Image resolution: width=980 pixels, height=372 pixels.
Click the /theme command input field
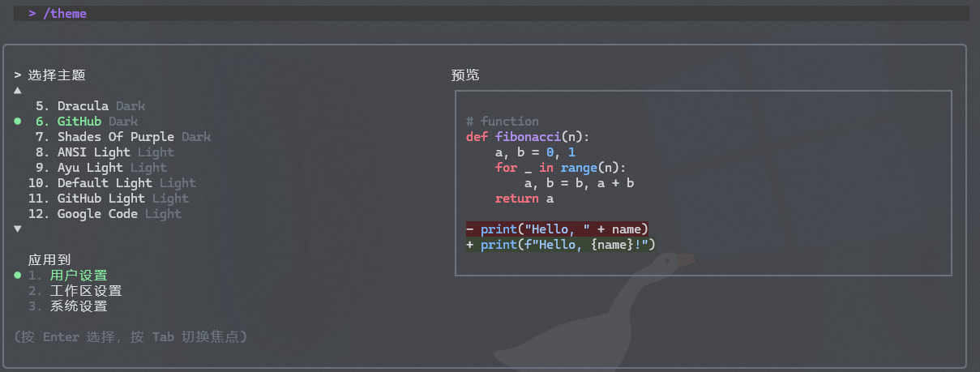tap(486, 14)
